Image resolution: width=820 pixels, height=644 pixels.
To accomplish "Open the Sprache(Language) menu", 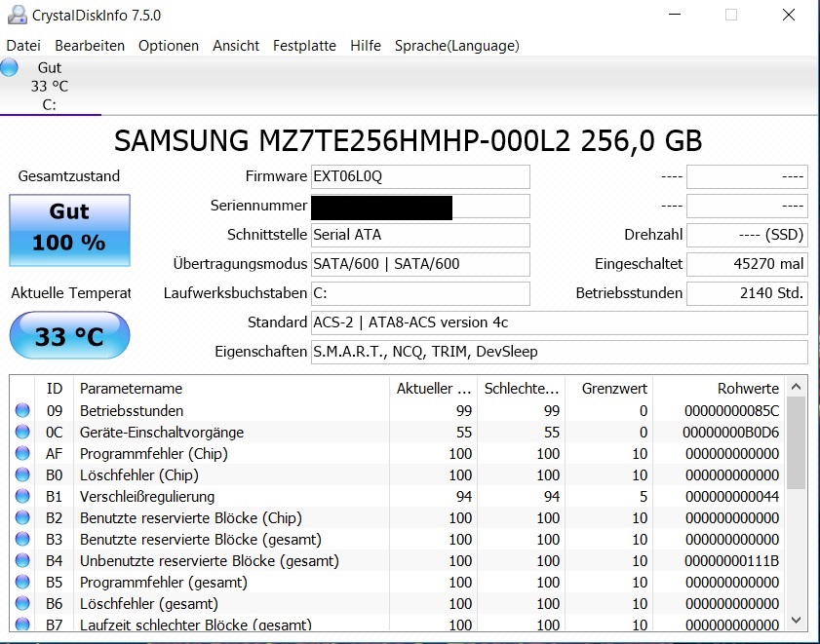I will tap(457, 46).
